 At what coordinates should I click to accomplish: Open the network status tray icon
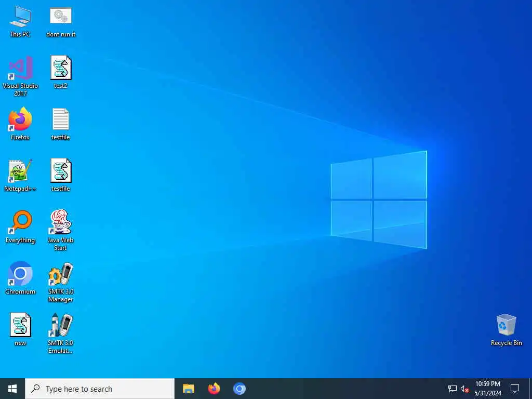click(453, 389)
